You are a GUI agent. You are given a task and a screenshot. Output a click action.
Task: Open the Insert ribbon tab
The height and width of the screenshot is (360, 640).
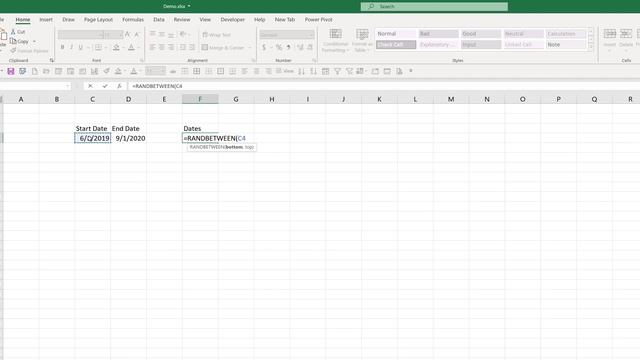click(46, 20)
